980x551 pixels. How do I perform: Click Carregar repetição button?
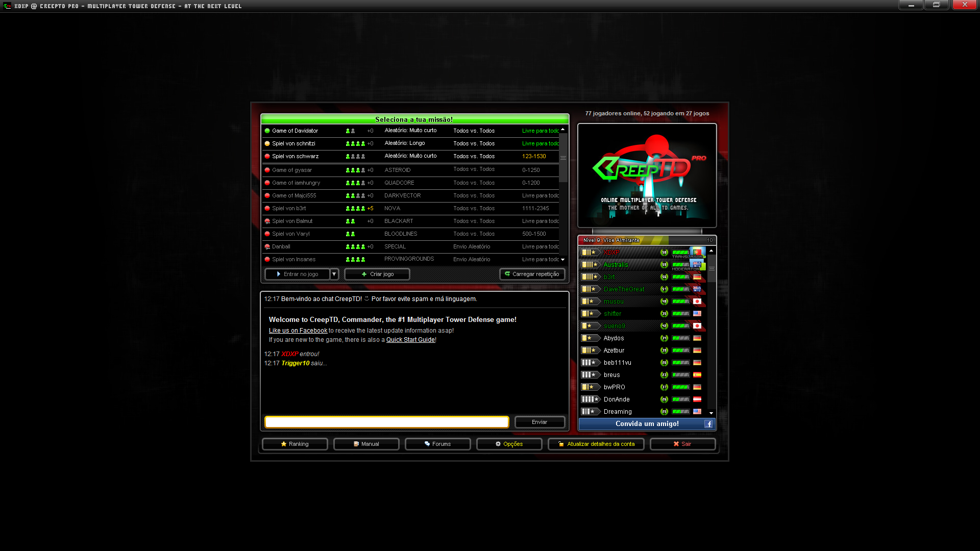coord(532,274)
